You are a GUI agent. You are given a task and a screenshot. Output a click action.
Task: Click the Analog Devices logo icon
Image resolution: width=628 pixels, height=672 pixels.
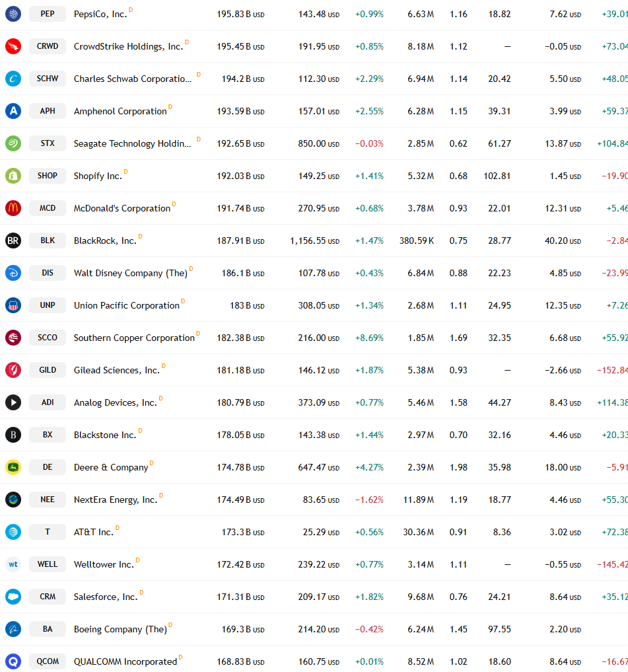(x=13, y=402)
